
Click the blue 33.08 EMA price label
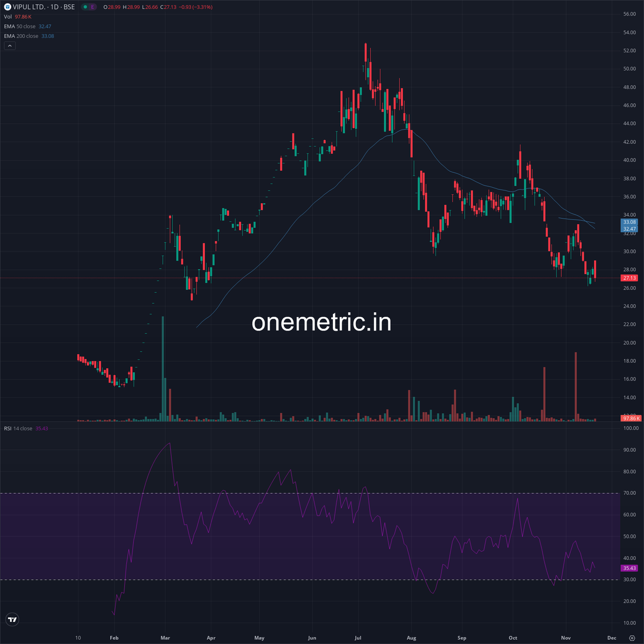[629, 222]
